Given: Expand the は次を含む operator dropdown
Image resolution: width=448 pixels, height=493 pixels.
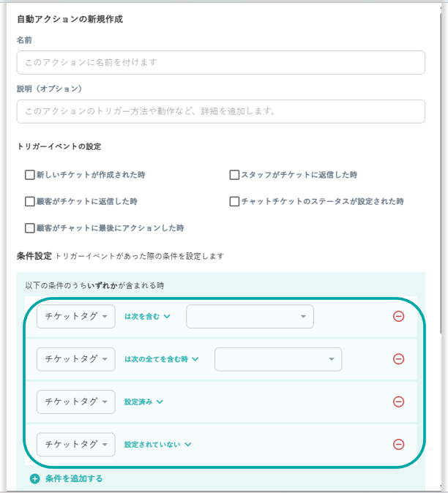Looking at the screenshot, I should (x=147, y=317).
